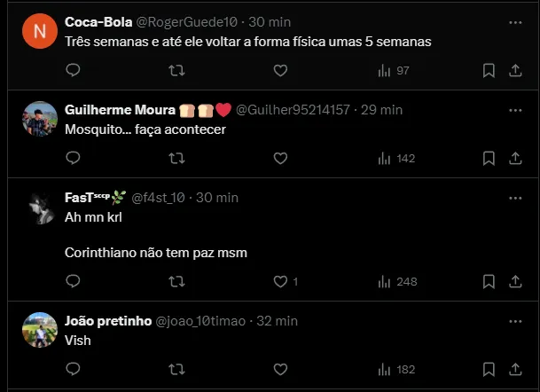Bookmark João pretinho's Vish tweet
The image size is (540, 392).
coord(489,369)
